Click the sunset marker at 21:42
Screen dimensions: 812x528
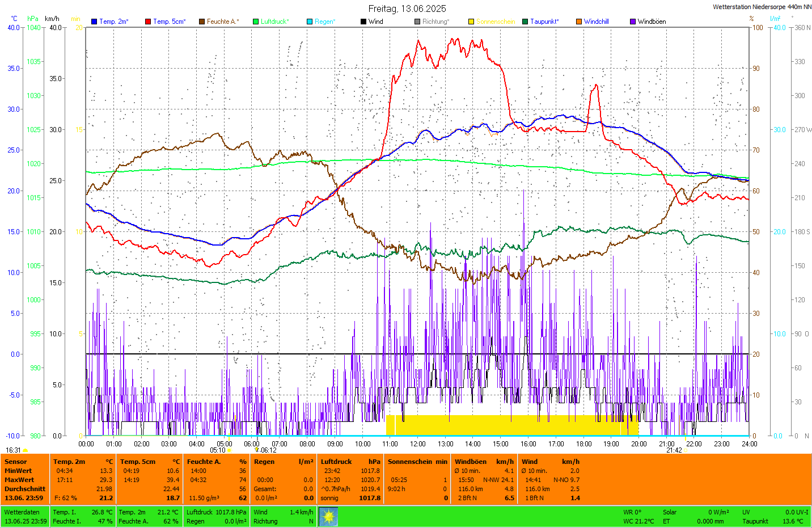(685, 450)
